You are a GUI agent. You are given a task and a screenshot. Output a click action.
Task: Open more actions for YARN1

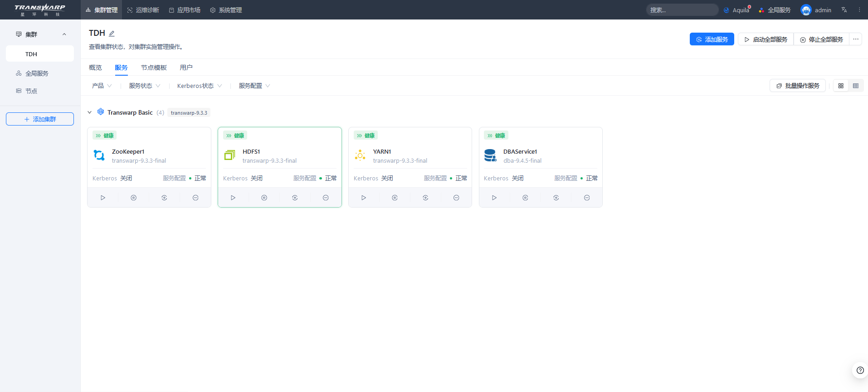point(456,198)
